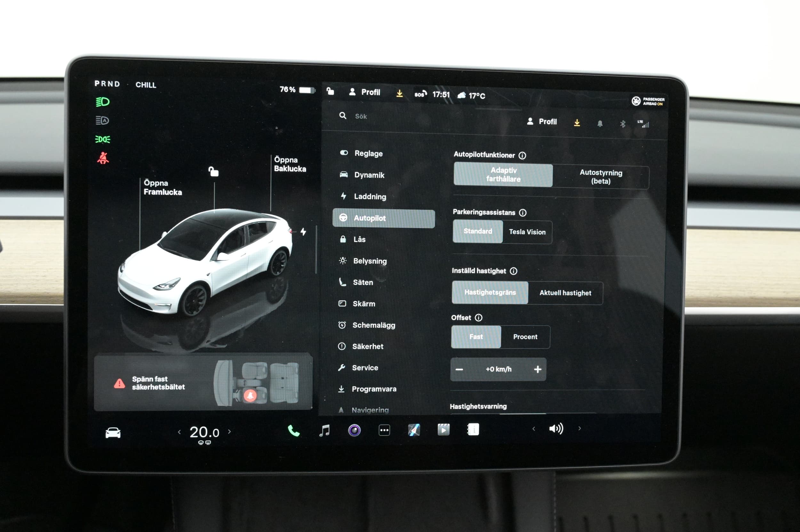Image resolution: width=800 pixels, height=532 pixels.
Task: Select Autostyrning (beta) option
Action: (x=601, y=177)
